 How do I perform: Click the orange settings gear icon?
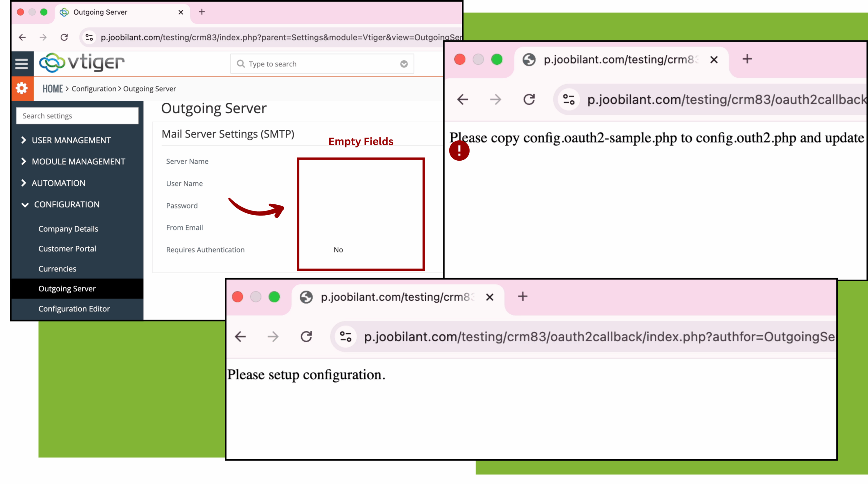[22, 88]
